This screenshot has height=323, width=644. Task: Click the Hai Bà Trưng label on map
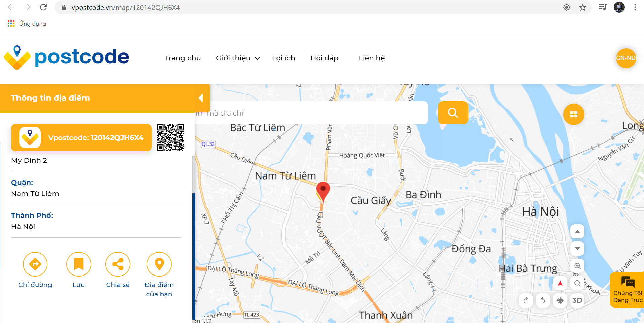[x=528, y=268]
